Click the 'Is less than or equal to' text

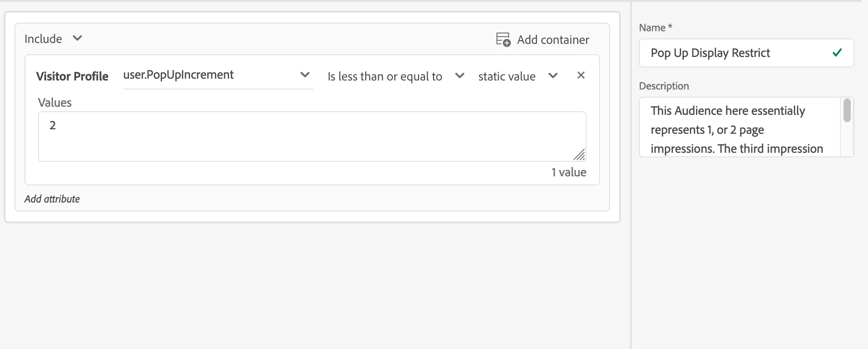tap(385, 77)
